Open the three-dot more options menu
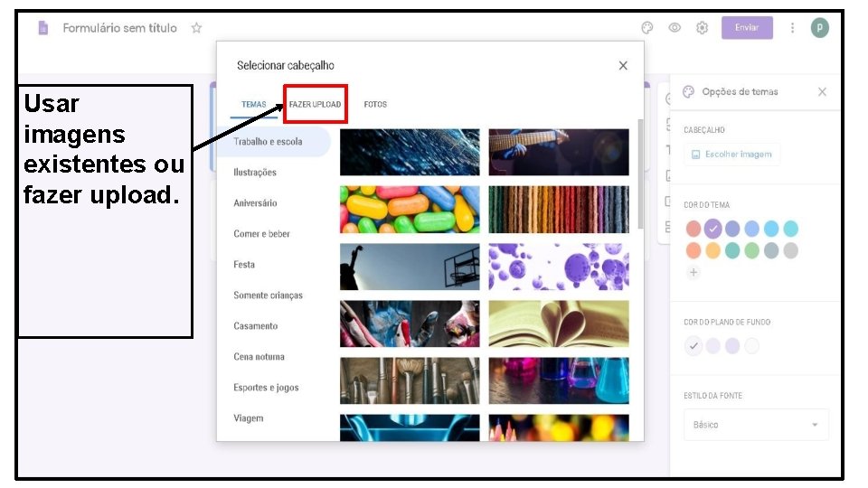868x488 pixels. (x=792, y=28)
